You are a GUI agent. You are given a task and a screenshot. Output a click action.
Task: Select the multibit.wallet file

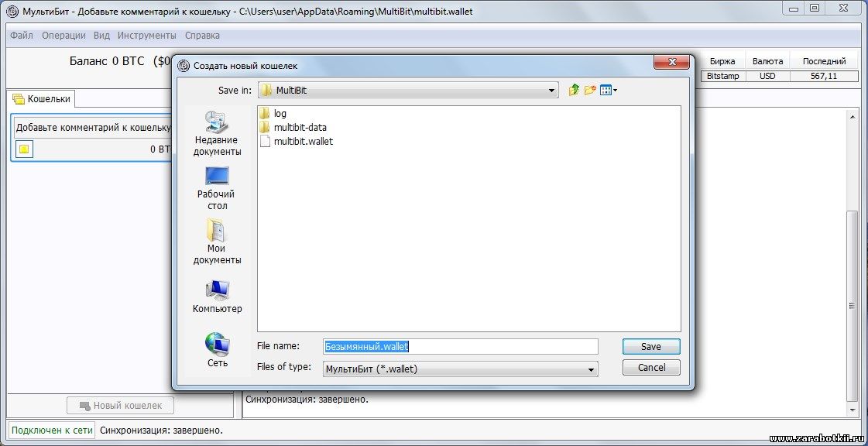[296, 141]
